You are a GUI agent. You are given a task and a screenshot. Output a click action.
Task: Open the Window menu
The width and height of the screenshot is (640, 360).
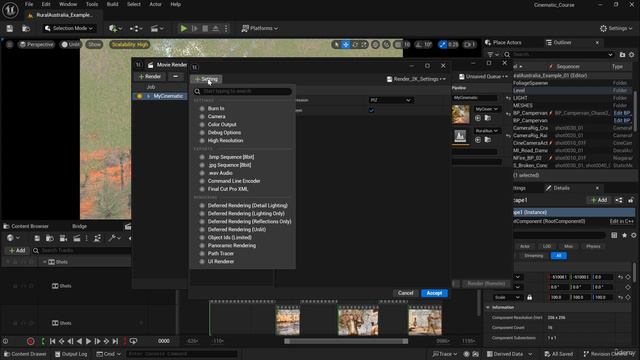[68, 4]
